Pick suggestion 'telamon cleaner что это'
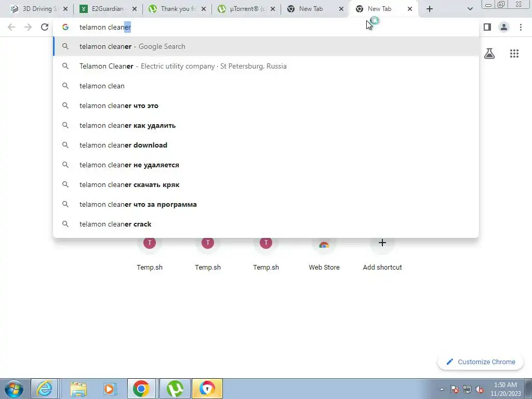The image size is (532, 399). pyautogui.click(x=266, y=105)
